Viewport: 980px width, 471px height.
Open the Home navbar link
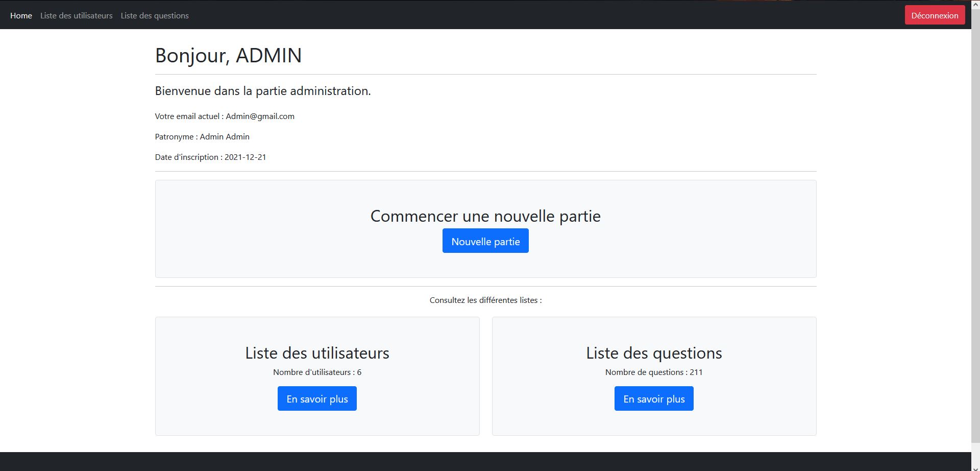(x=21, y=16)
